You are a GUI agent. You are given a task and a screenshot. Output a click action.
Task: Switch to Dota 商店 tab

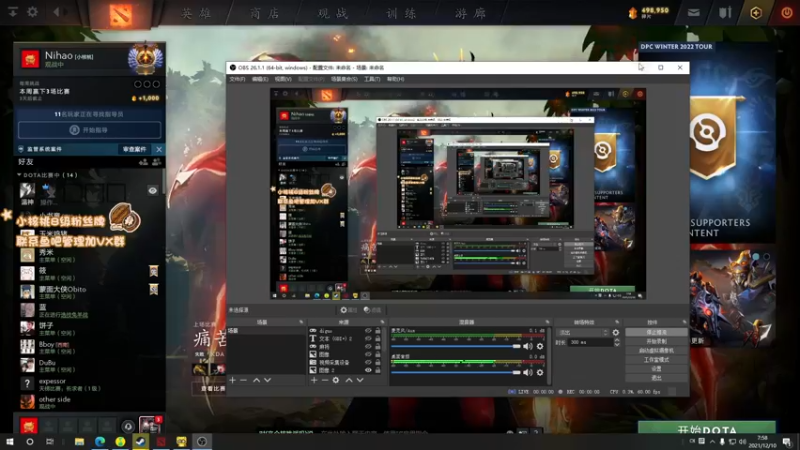(265, 13)
